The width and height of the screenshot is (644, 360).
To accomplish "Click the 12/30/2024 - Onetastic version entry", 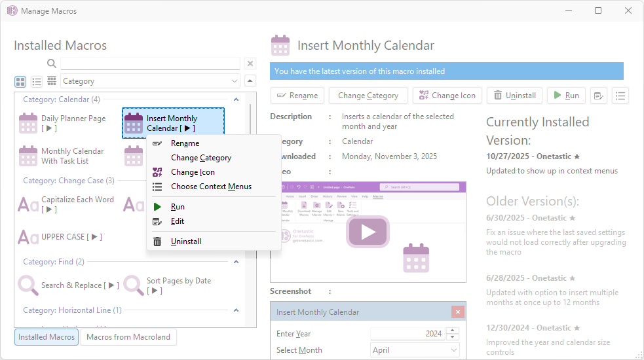I will [533, 328].
